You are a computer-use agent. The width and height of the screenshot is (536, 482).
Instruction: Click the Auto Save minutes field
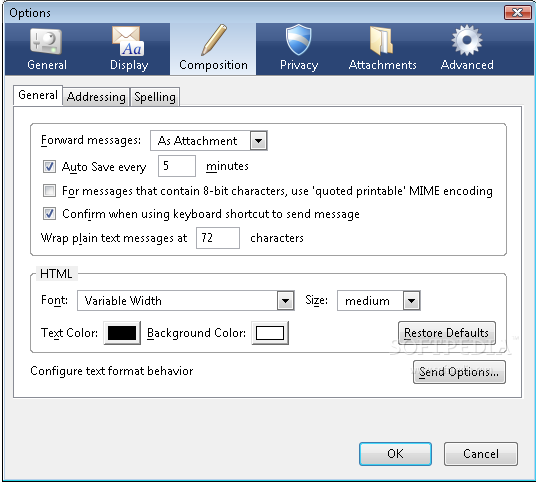[x=177, y=166]
